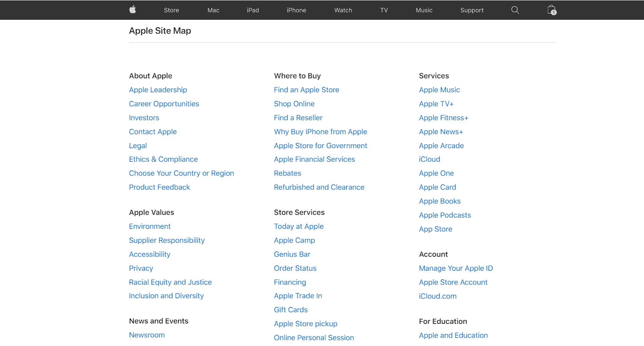The width and height of the screenshot is (644, 346).
Task: Visit Refurbished and Clearance page
Action: [319, 187]
